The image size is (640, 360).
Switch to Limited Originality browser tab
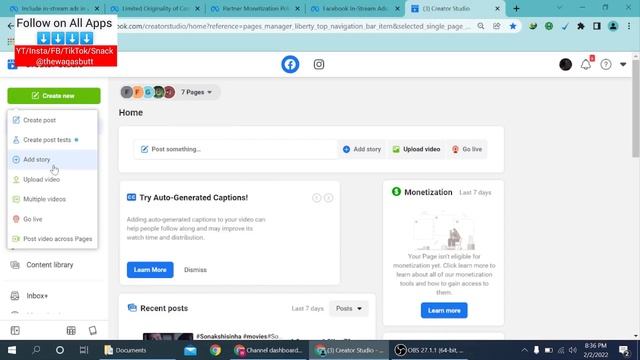click(x=156, y=9)
